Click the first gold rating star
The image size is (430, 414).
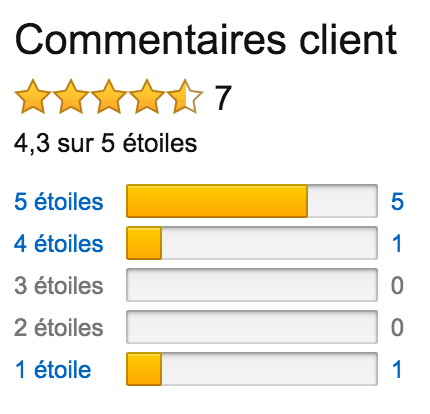(33, 97)
